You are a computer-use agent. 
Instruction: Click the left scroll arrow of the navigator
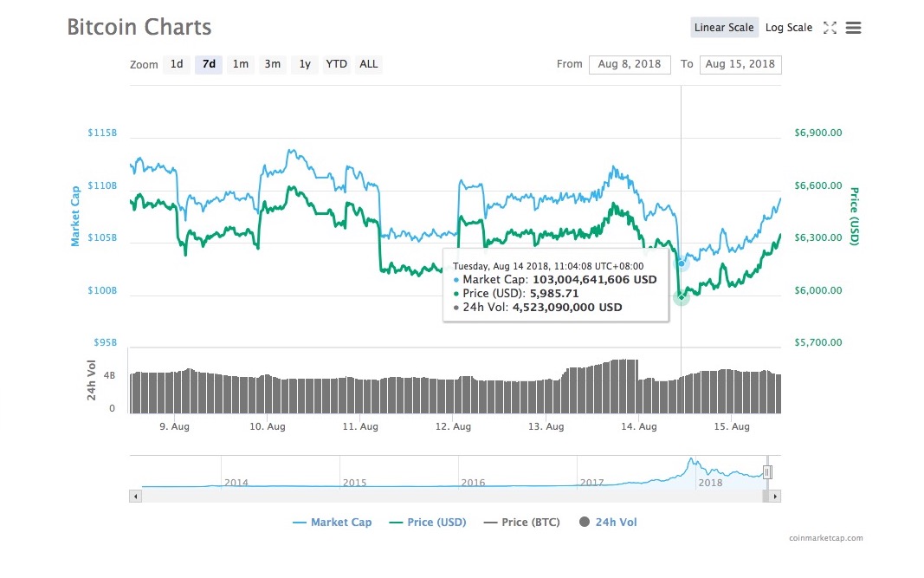(136, 497)
